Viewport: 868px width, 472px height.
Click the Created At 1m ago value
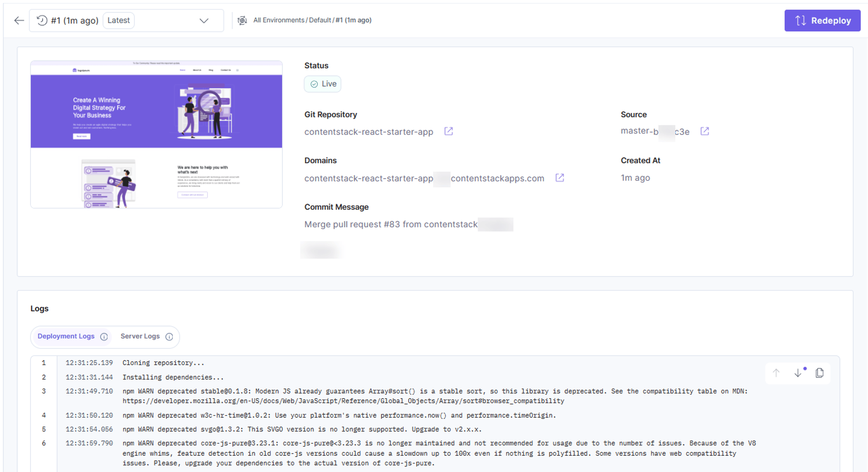coord(635,178)
